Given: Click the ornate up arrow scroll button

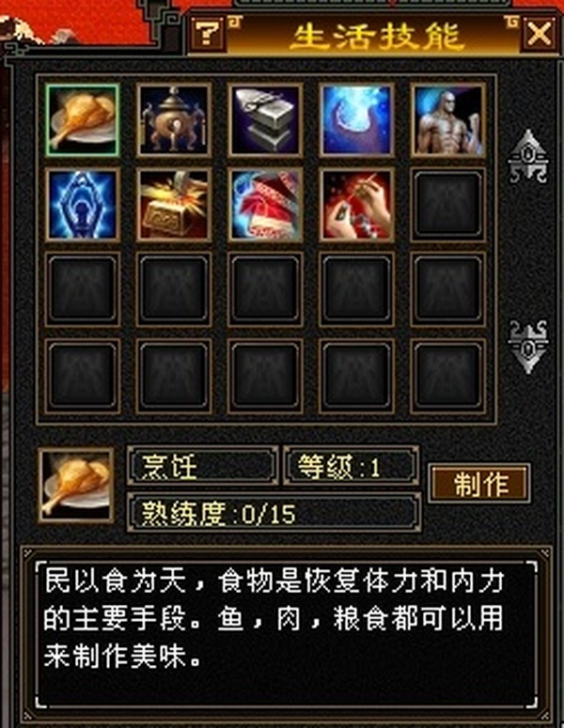Looking at the screenshot, I should click(527, 157).
